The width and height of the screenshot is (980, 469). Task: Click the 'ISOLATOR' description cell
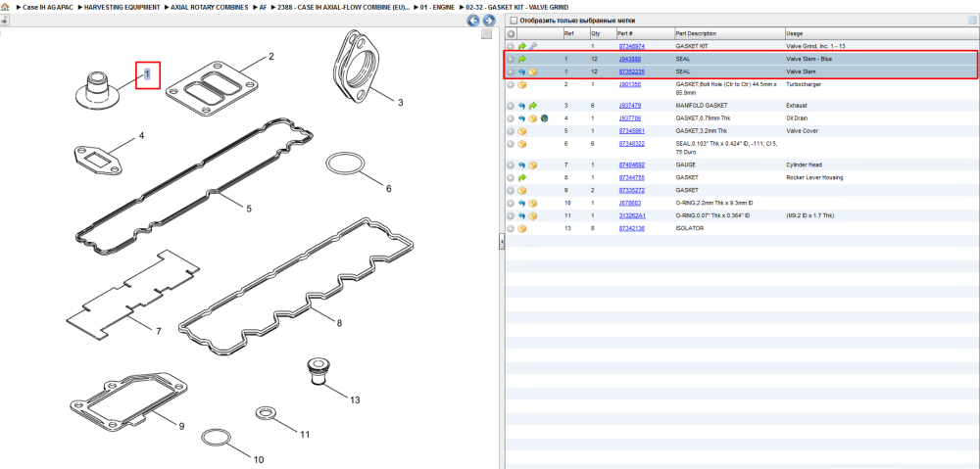689,228
